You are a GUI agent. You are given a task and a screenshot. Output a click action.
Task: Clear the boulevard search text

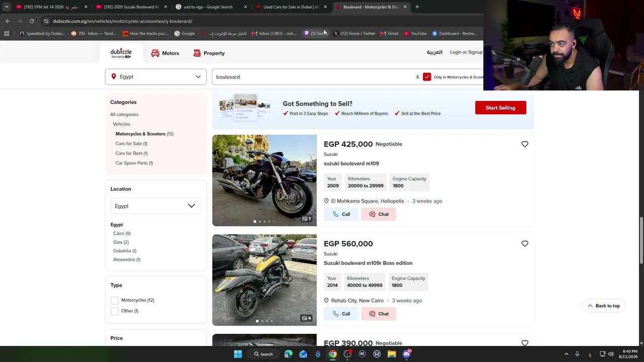click(x=417, y=77)
